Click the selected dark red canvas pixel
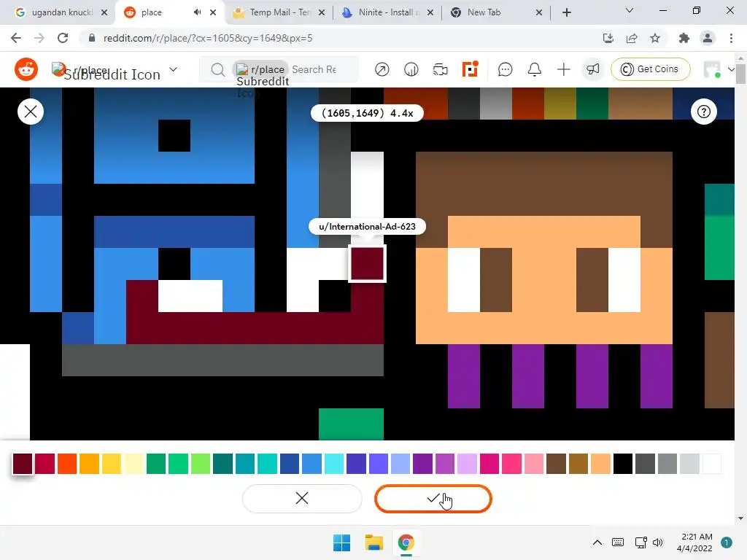747x560 pixels. (x=368, y=264)
